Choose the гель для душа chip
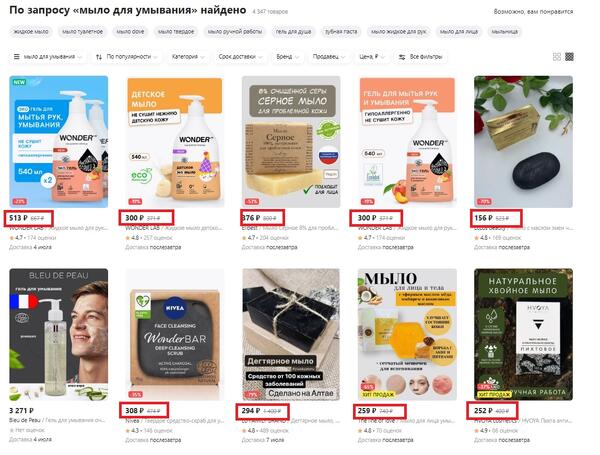The width and height of the screenshot is (600, 455). pos(293,32)
